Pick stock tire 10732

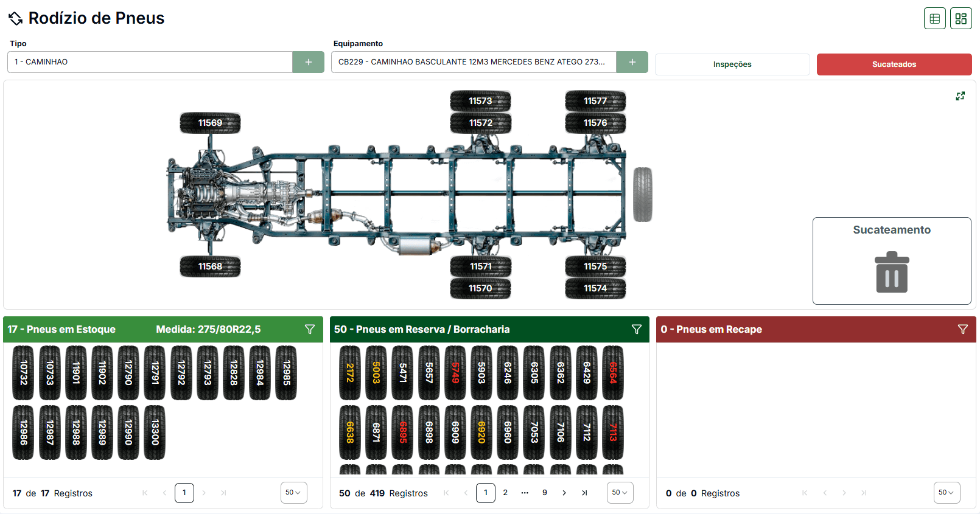23,373
